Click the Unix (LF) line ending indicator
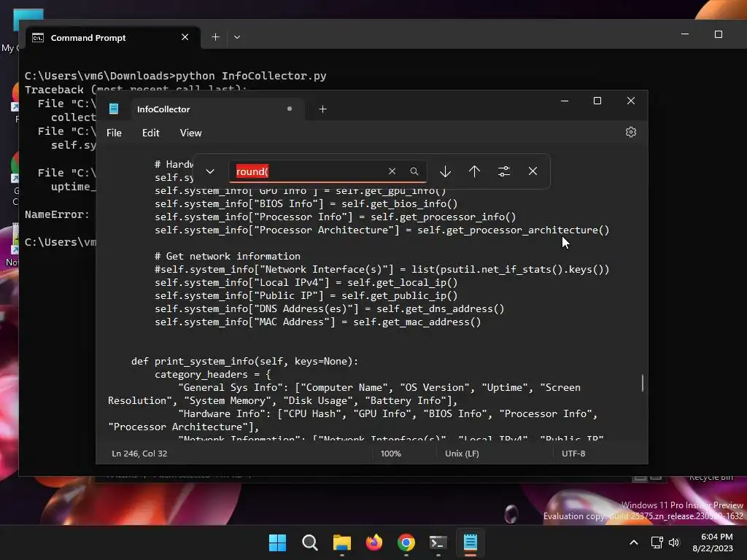Viewport: 747px width, 560px height. [x=462, y=454]
